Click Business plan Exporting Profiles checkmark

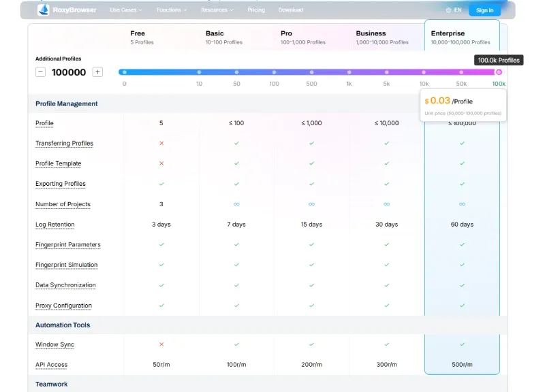pos(386,184)
